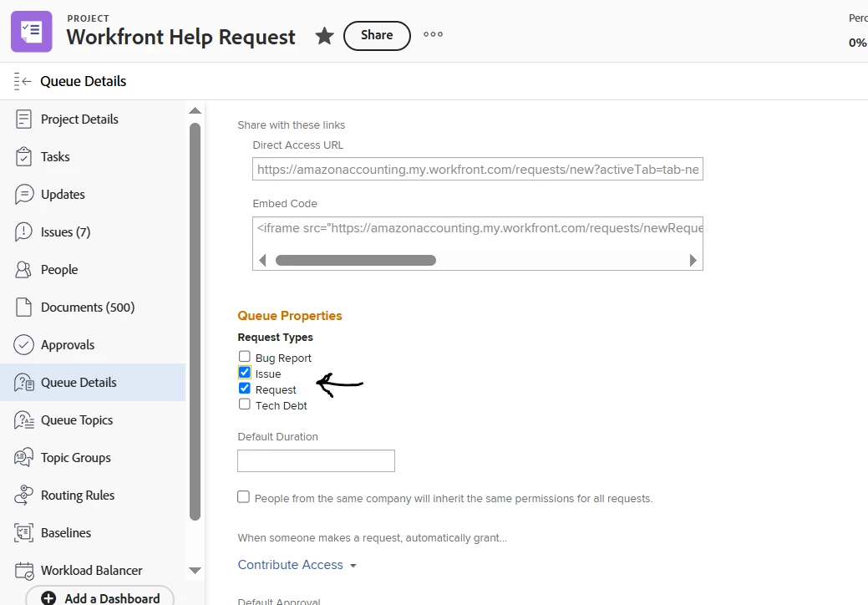Click the Workload Balancer calendar icon
Screen dimensions: 868x605
tap(23, 571)
